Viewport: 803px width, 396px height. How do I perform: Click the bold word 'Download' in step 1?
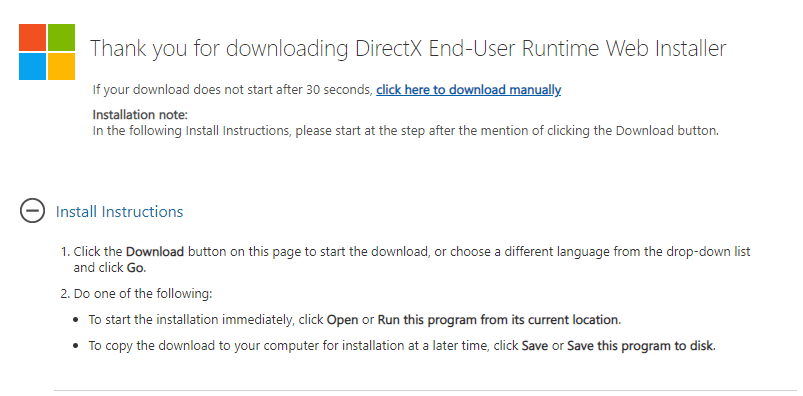(x=155, y=252)
